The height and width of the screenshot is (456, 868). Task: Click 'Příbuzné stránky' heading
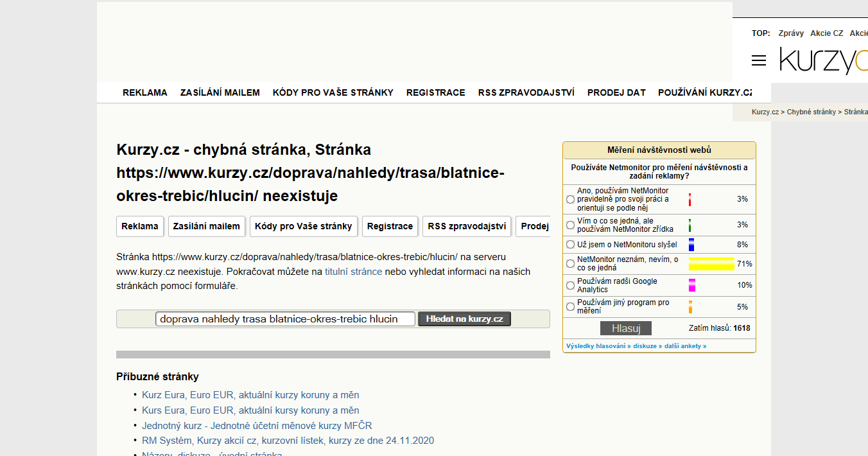pyautogui.click(x=157, y=377)
